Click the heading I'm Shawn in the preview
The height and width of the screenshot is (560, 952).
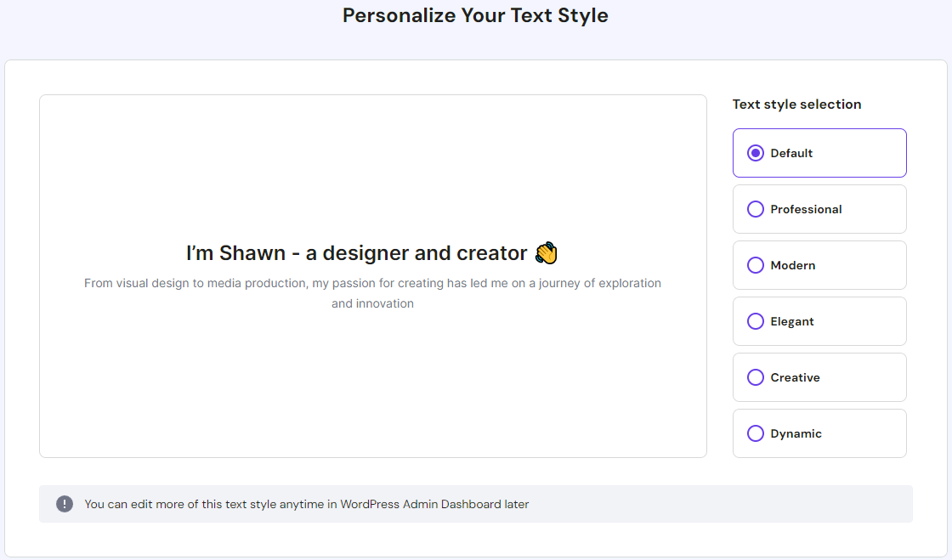357,252
